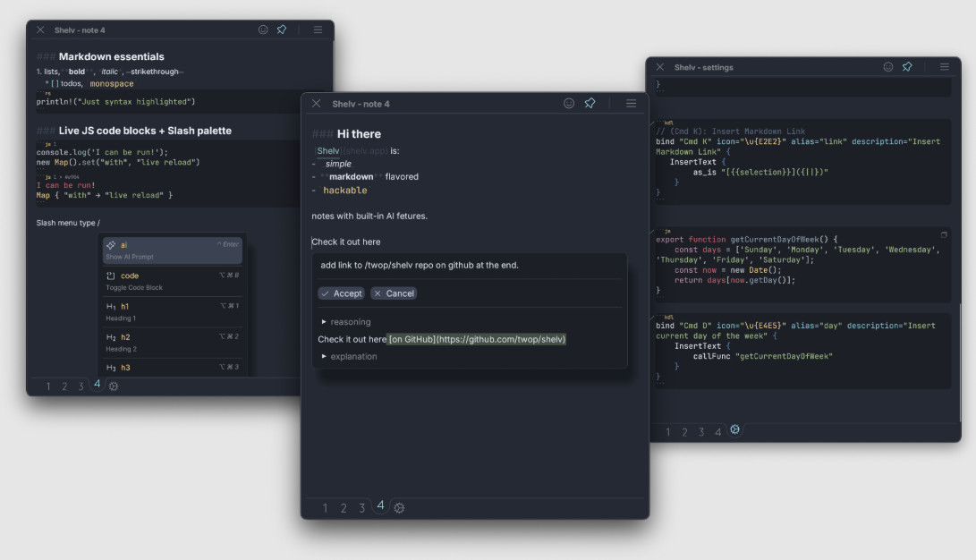Open hamburger menu in Markdown essentials window
Viewport: 976px width, 560px height.
click(318, 30)
